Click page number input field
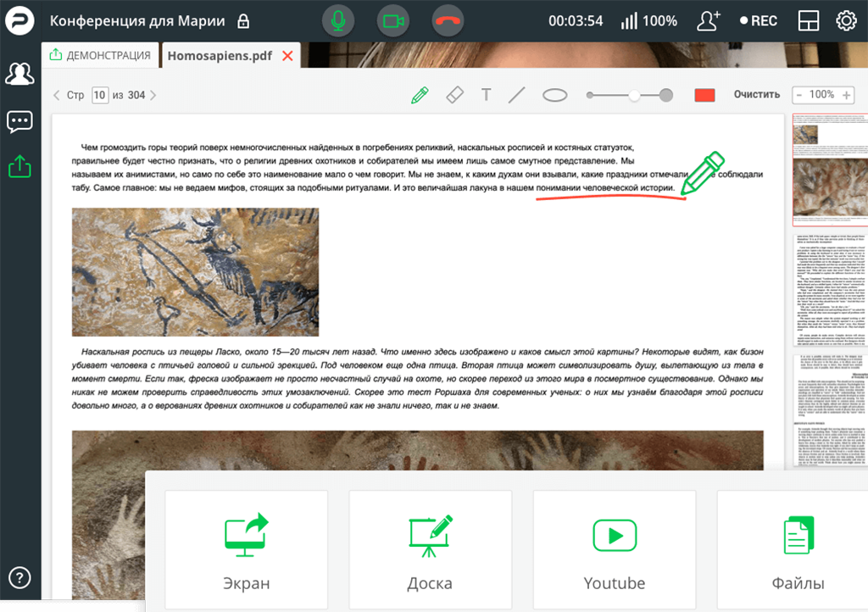The width and height of the screenshot is (868, 612). pos(100,96)
